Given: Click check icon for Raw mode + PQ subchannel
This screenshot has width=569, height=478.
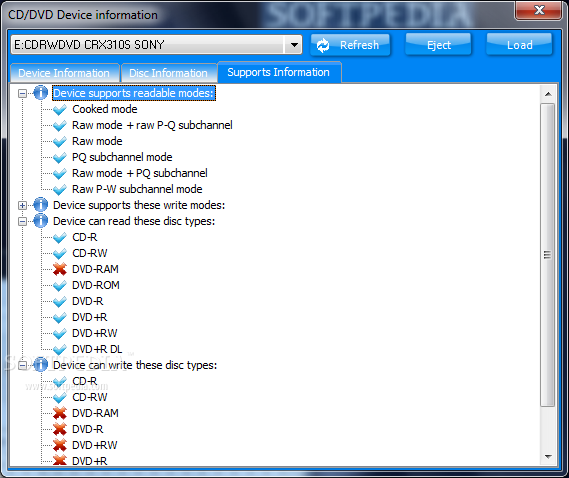Looking at the screenshot, I should pyautogui.click(x=60, y=173).
